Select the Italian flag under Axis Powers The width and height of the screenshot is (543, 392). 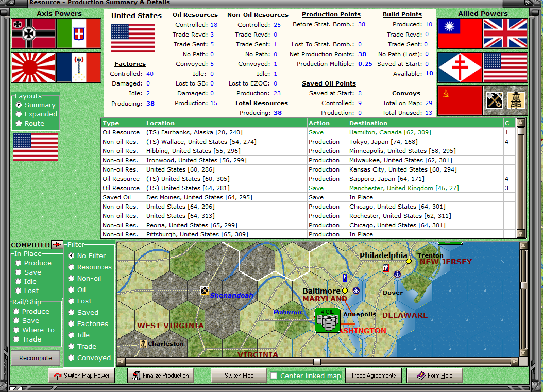tap(79, 33)
